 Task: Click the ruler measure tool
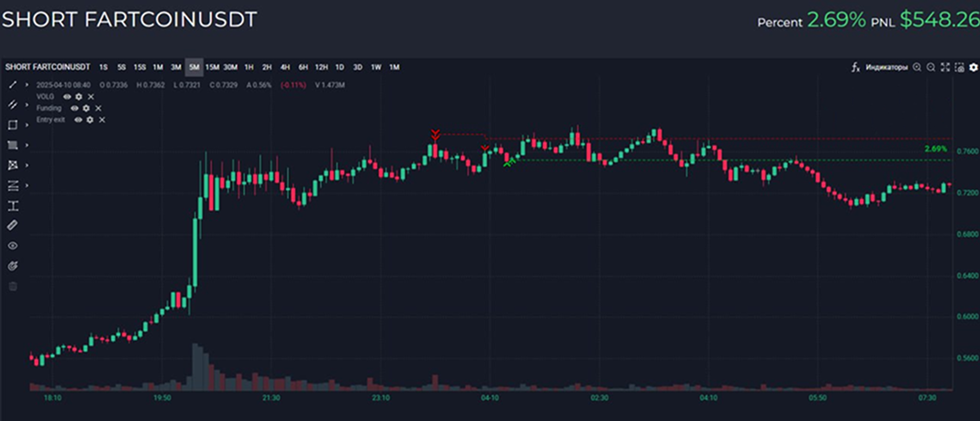[x=13, y=225]
